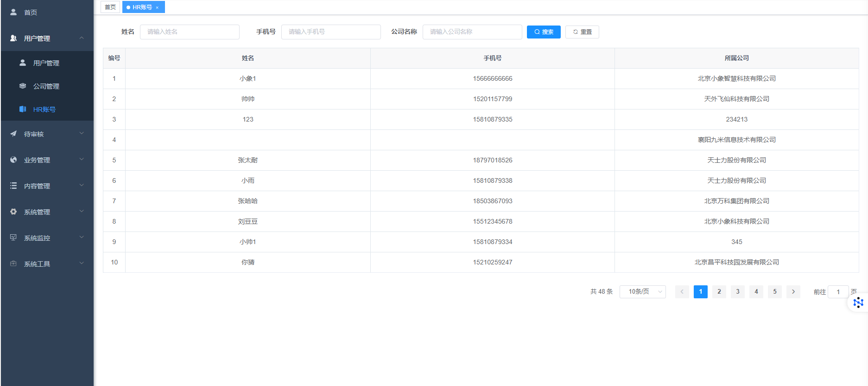Focus the 手机号 input field
The height and width of the screenshot is (386, 868).
(331, 32)
